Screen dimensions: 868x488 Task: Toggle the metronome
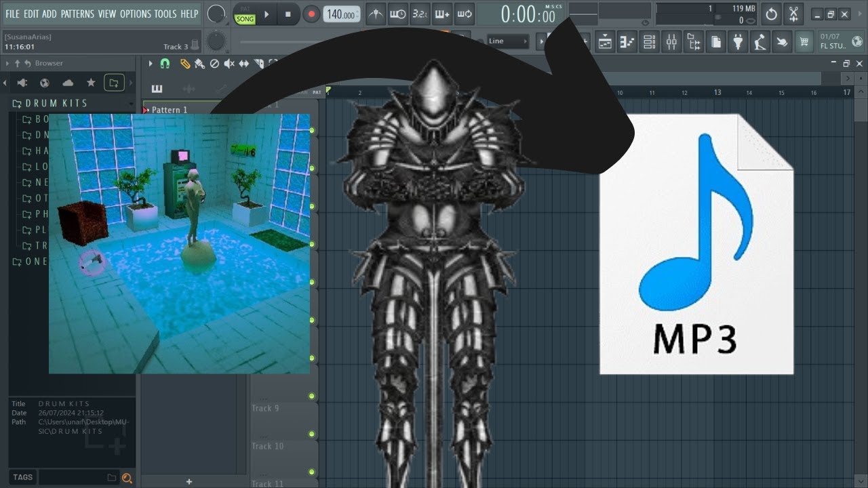pyautogui.click(x=375, y=14)
